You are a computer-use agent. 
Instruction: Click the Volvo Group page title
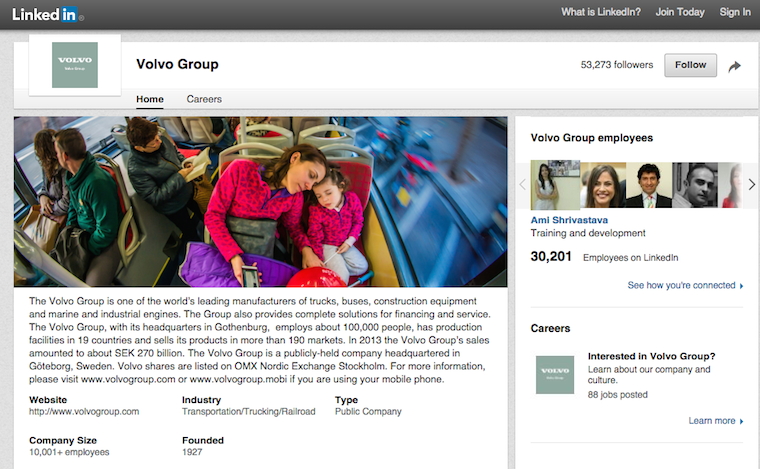point(177,64)
